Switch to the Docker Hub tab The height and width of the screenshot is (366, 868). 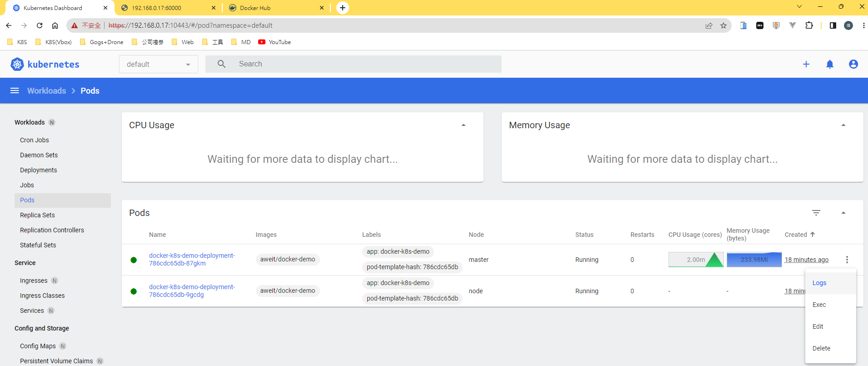pyautogui.click(x=276, y=8)
